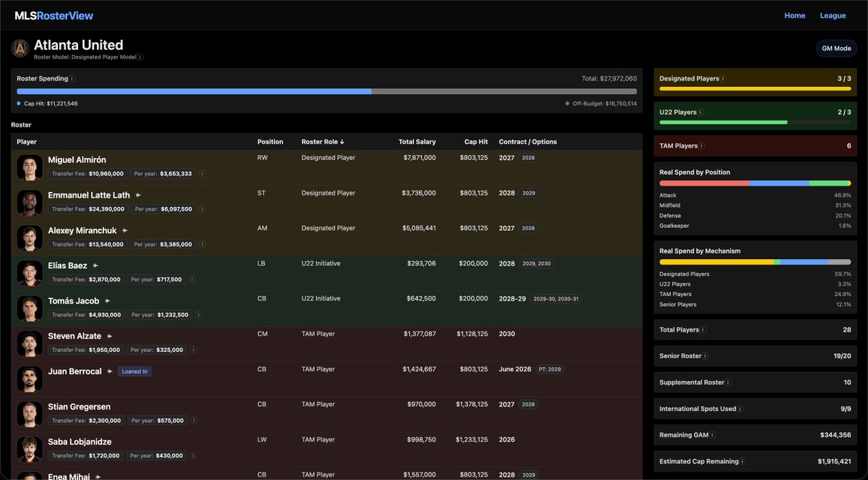Go to the Home page
This screenshot has width=868, height=480.
click(795, 15)
